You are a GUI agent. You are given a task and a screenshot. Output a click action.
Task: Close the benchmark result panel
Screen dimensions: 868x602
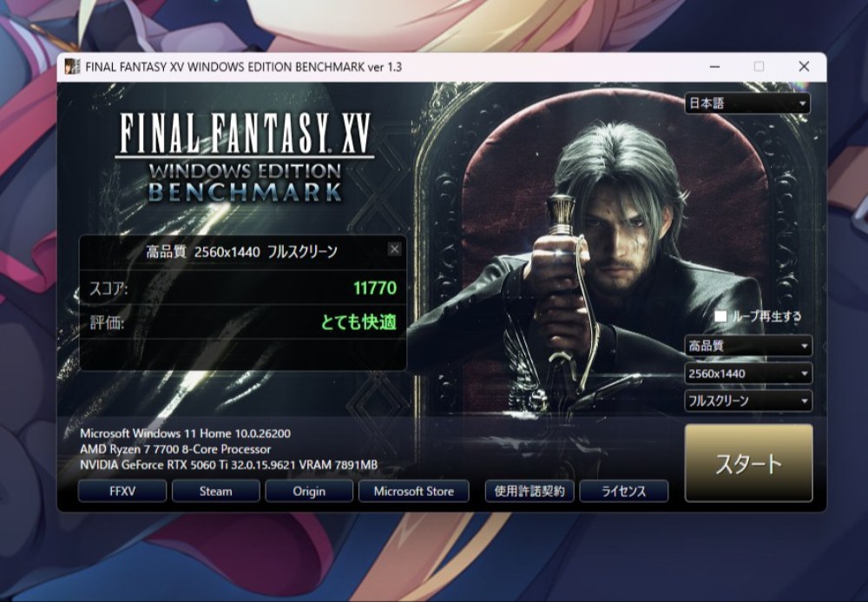tap(394, 249)
